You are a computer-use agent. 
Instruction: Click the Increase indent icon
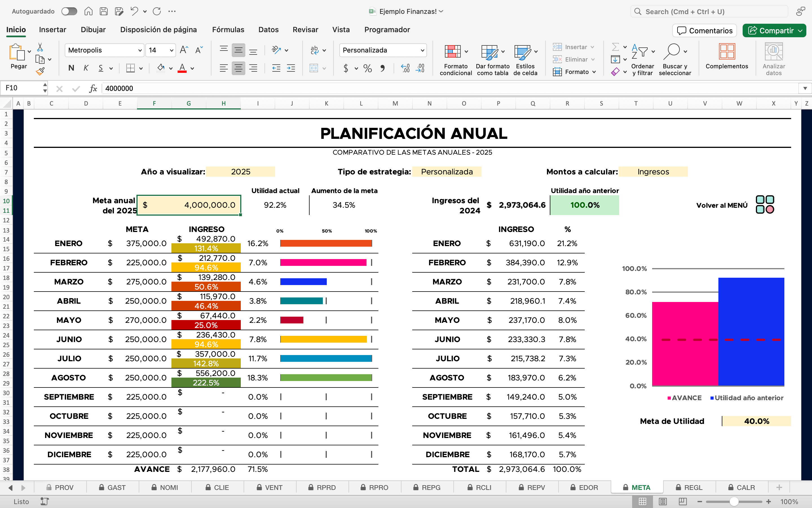click(291, 68)
